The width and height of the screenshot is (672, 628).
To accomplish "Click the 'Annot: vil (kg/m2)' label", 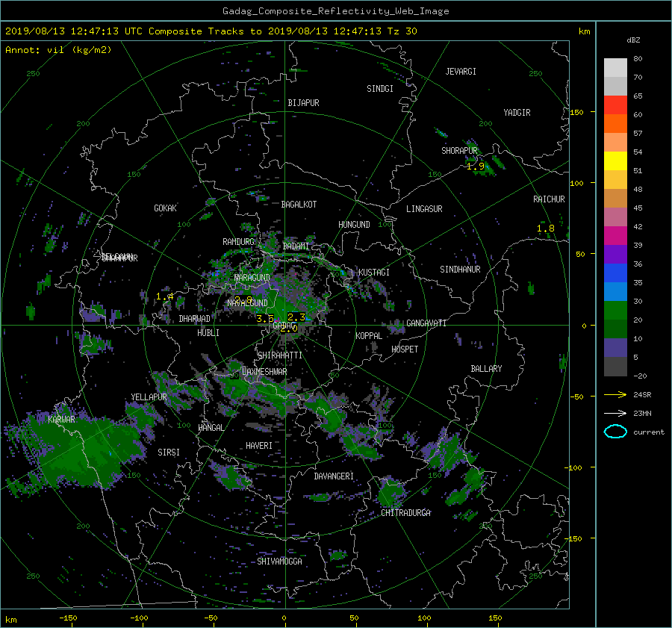I will click(x=58, y=50).
